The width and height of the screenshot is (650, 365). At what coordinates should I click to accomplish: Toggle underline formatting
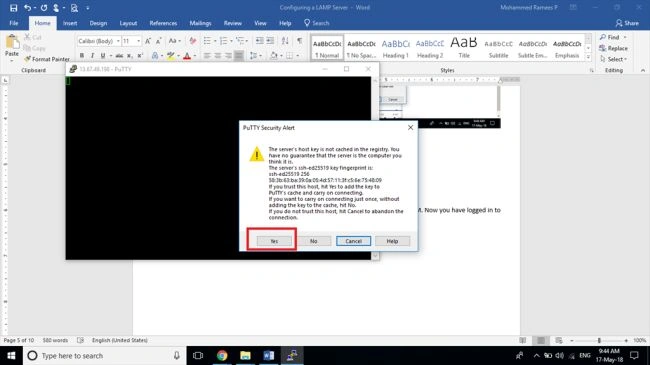(x=102, y=56)
